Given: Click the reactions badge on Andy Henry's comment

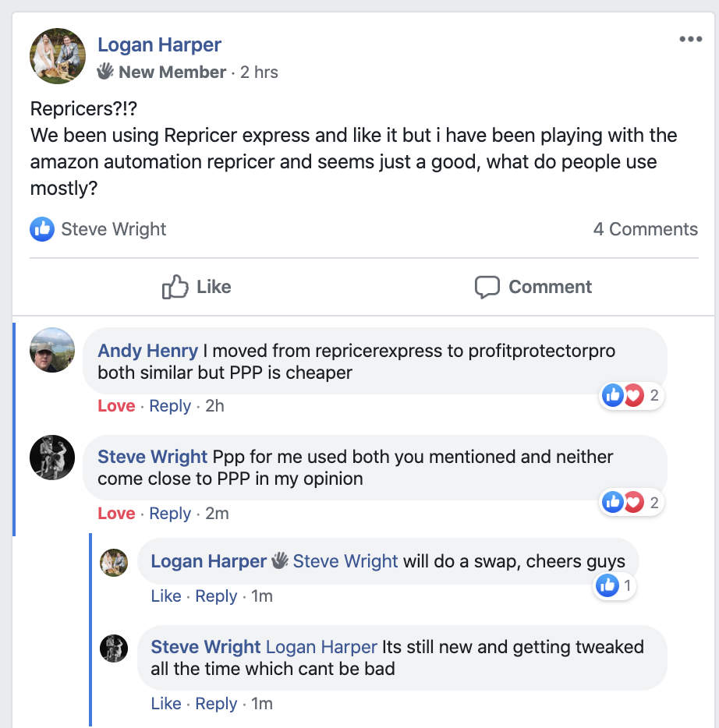Looking at the screenshot, I should click(x=632, y=395).
